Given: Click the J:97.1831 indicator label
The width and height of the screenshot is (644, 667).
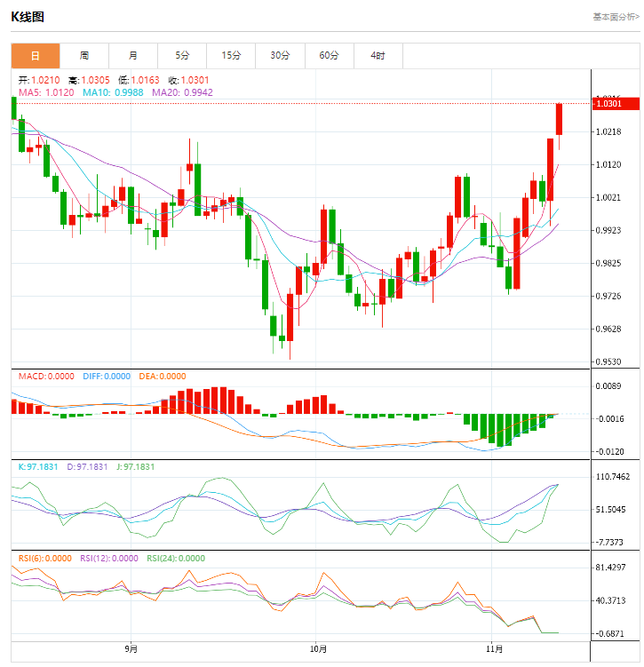Looking at the screenshot, I should [135, 466].
